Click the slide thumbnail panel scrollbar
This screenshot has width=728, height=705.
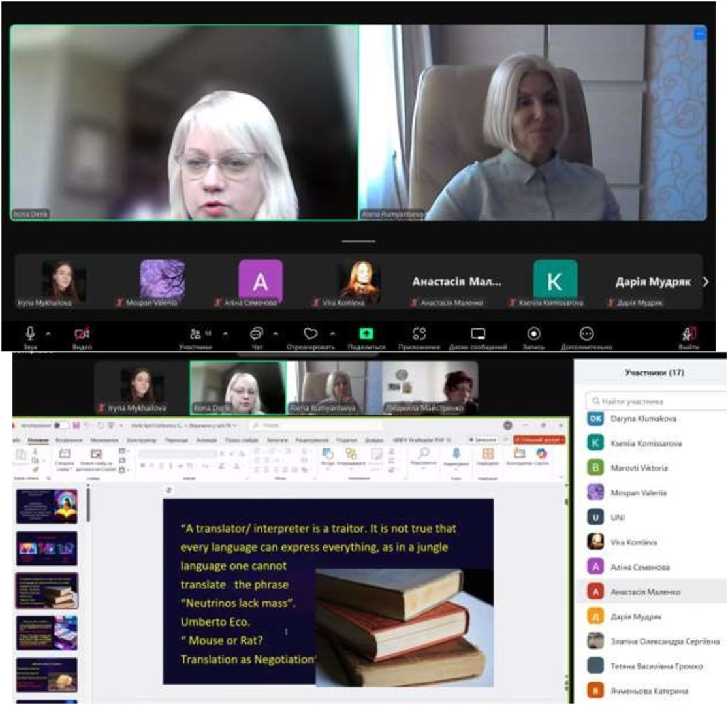pyautogui.click(x=88, y=505)
